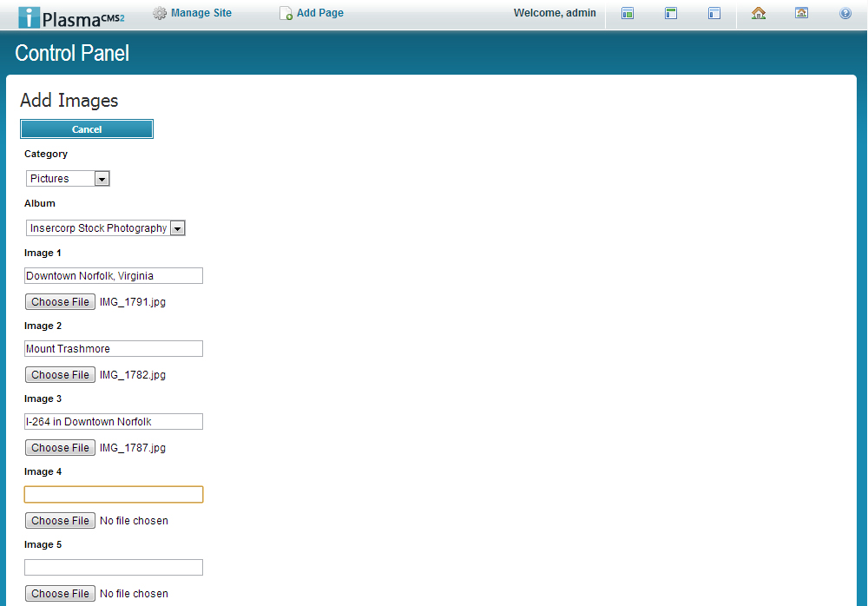Open the help question mark icon
Image resolution: width=868 pixels, height=606 pixels.
pos(845,13)
